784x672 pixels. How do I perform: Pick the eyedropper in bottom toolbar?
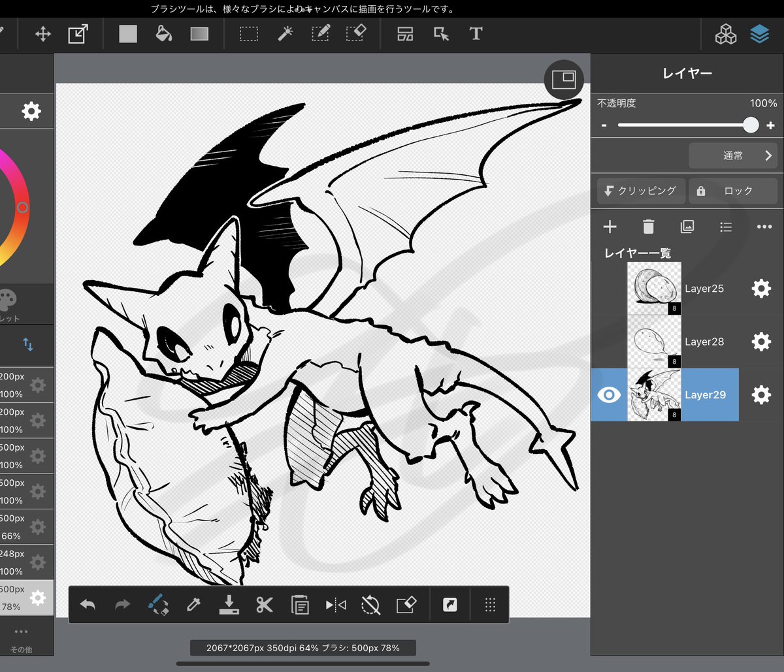point(193,605)
